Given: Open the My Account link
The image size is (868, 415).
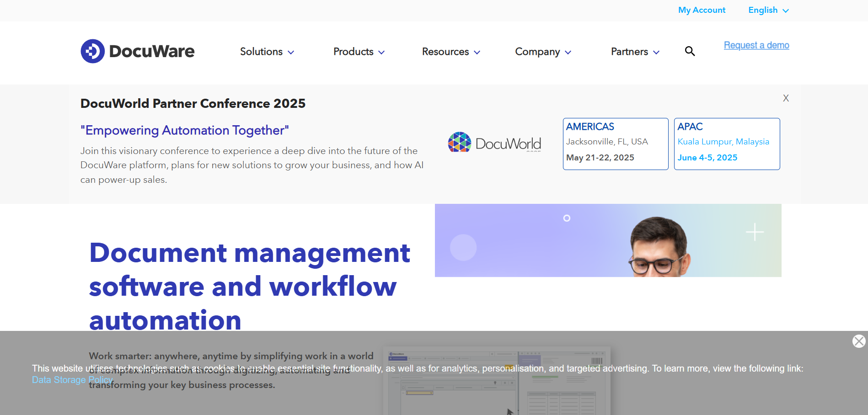Looking at the screenshot, I should pyautogui.click(x=702, y=10).
